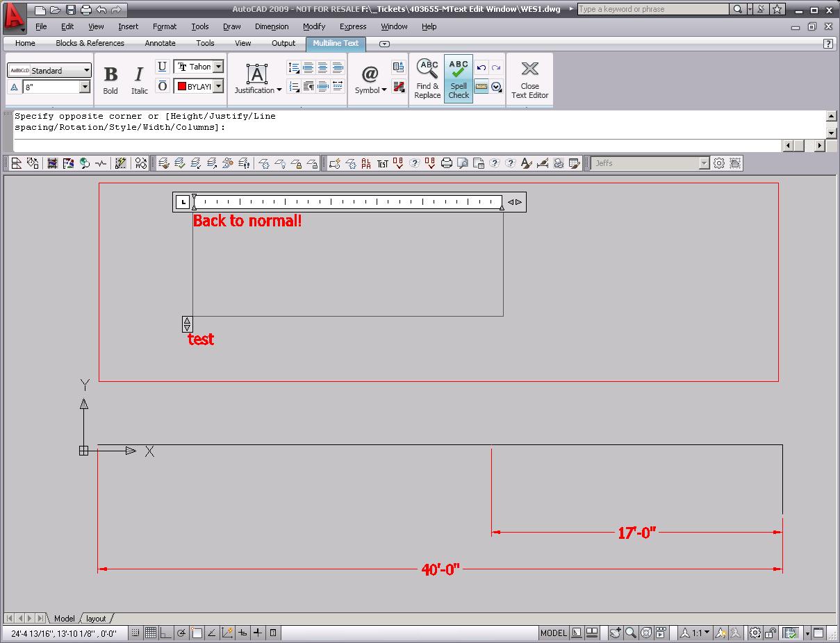Toggle the text ruler display
This screenshot has height=643, width=840.
[481, 87]
